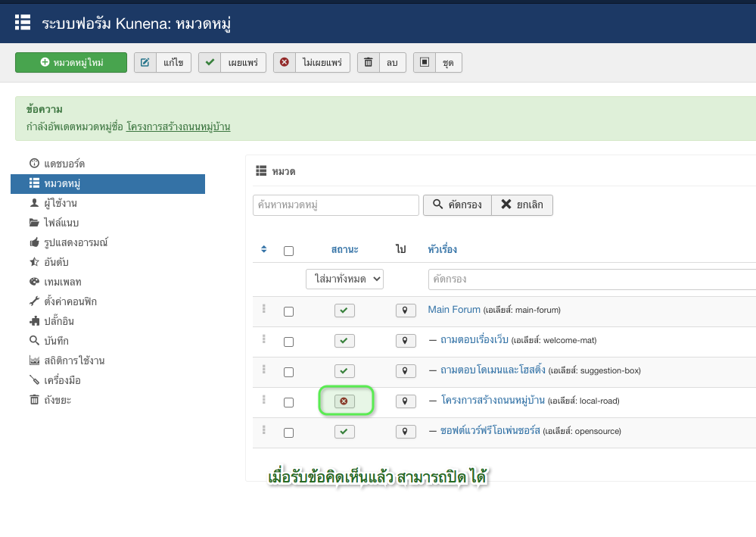Select the checkbox for the local-road category
This screenshot has height=537, width=756.
[x=288, y=402]
